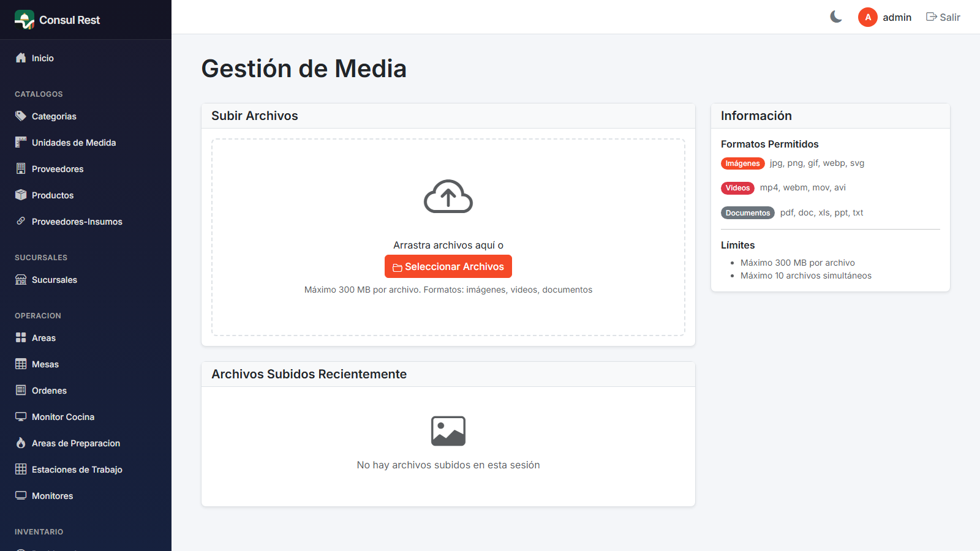The width and height of the screenshot is (980, 551).
Task: Click the Documentos format badge
Action: [748, 213]
